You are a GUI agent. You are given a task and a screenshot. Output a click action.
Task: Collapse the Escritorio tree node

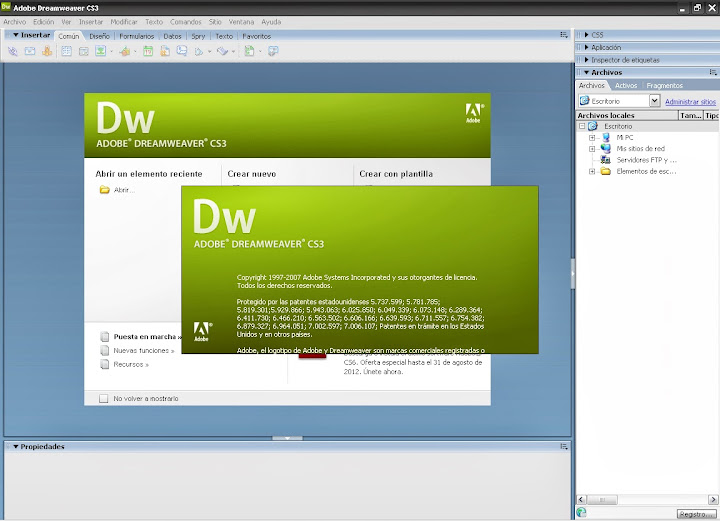coord(582,126)
